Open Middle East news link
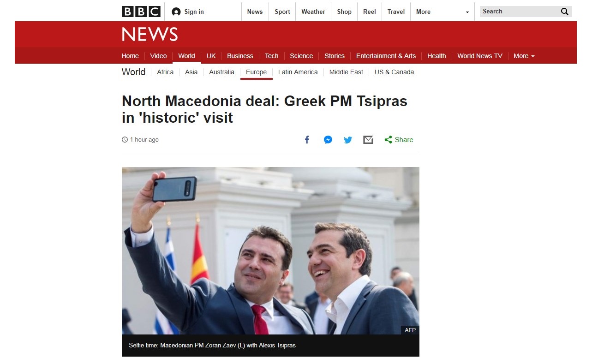Image resolution: width=598 pixels, height=364 pixels. point(346,72)
